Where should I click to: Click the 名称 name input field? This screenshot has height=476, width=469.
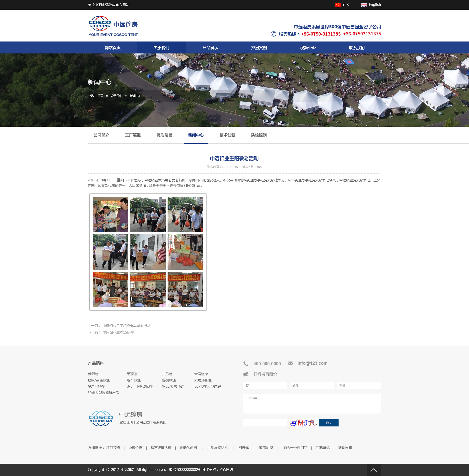coord(265,385)
